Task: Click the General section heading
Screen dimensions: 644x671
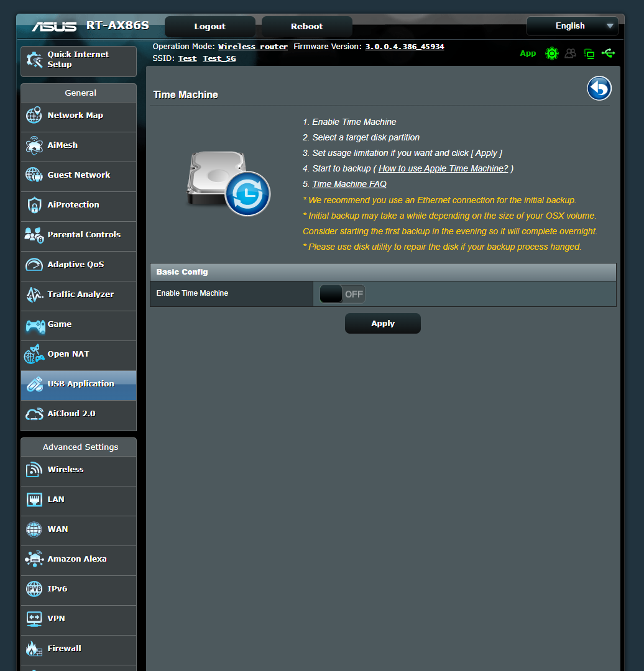Action: [80, 93]
